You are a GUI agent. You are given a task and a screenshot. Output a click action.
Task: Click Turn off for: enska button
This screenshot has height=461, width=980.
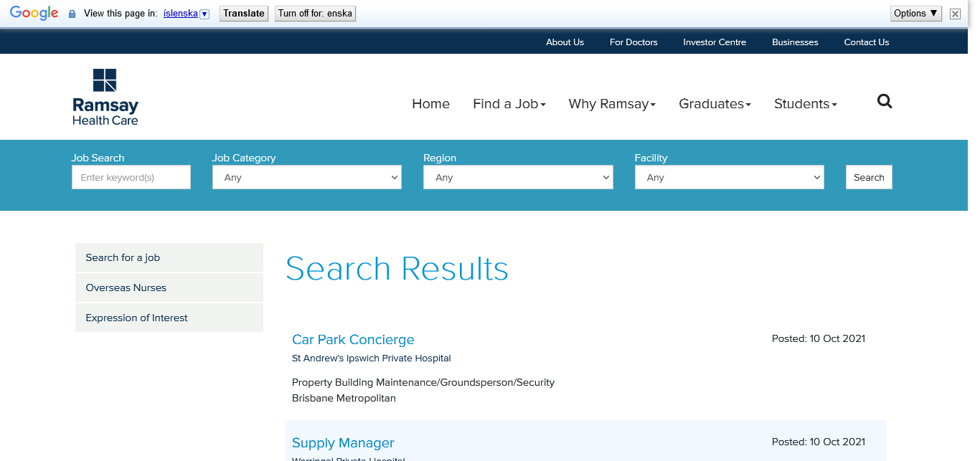(x=315, y=14)
